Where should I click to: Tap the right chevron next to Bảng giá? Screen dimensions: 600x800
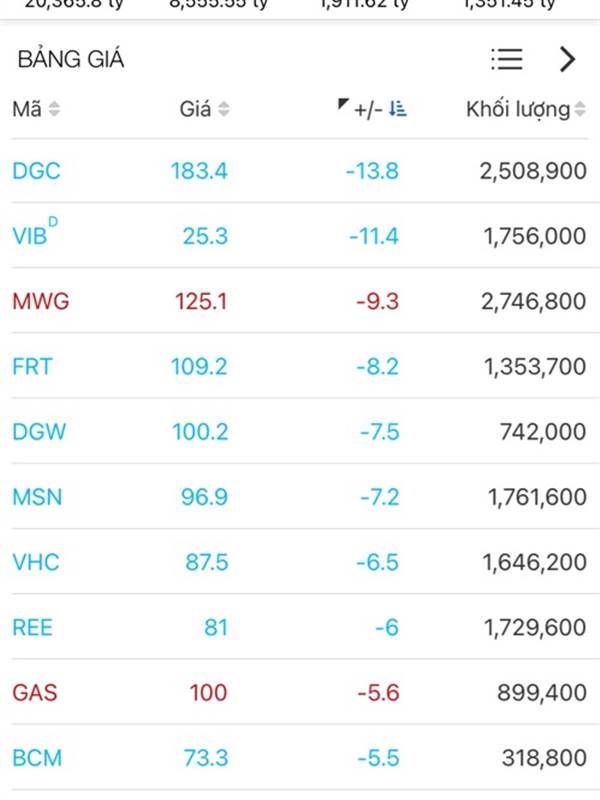click(567, 59)
